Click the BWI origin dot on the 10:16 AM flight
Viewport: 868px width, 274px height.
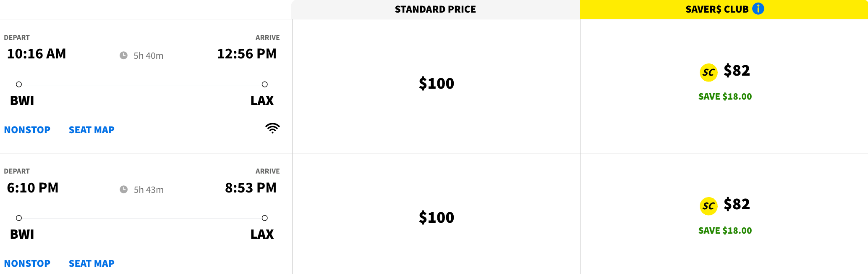click(x=19, y=84)
